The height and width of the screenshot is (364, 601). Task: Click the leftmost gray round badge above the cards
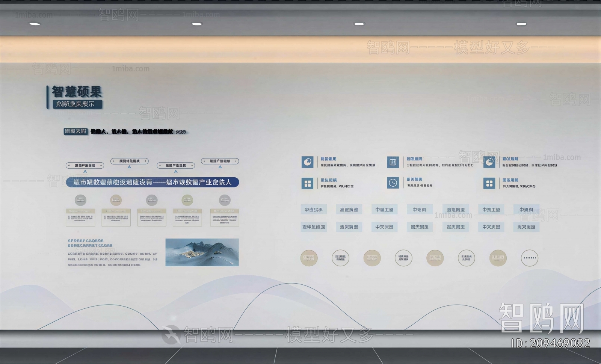coord(80,200)
